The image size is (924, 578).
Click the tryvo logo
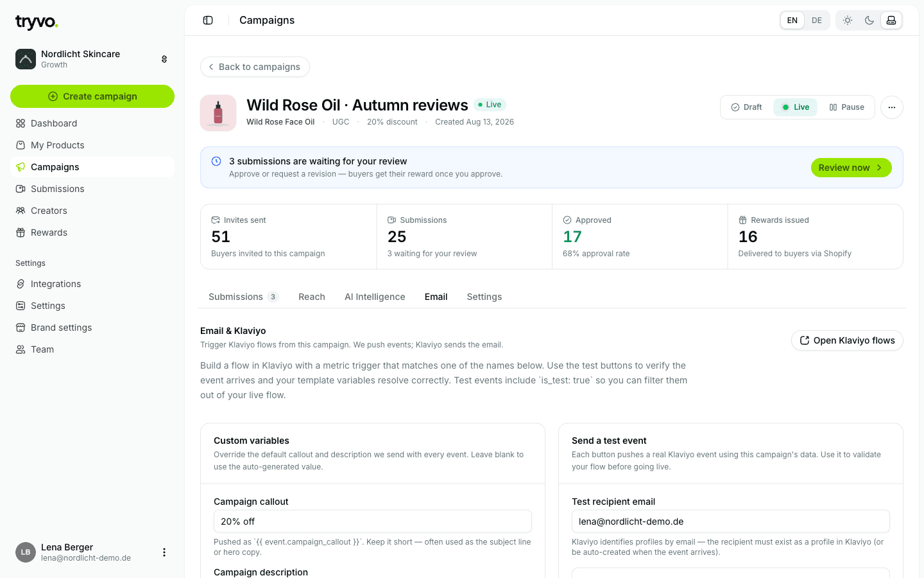[x=37, y=22]
